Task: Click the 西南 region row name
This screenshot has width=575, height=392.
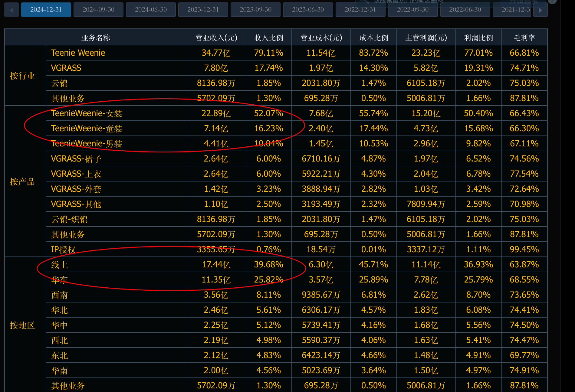Action: pyautogui.click(x=59, y=295)
